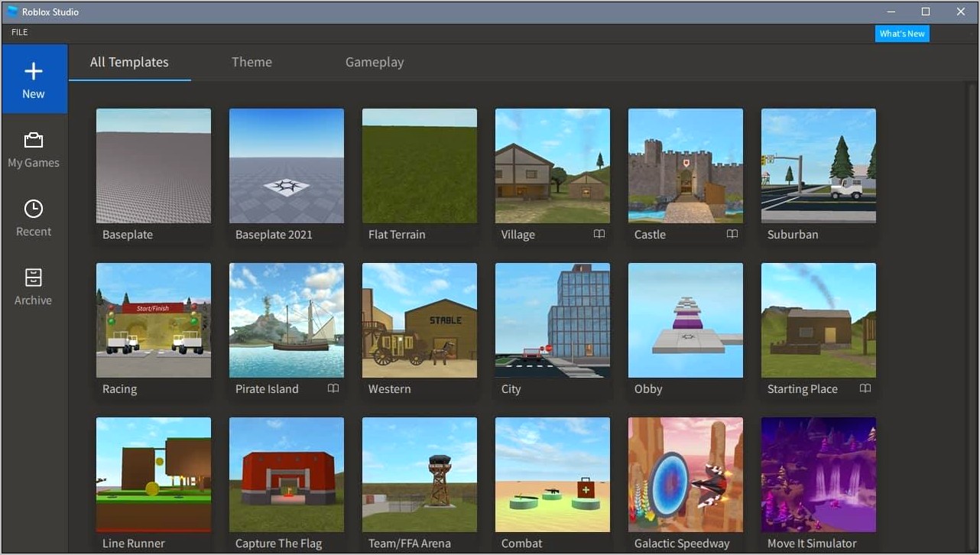Minimize the Roblox Studio window
The width and height of the screenshot is (980, 555).
click(891, 11)
